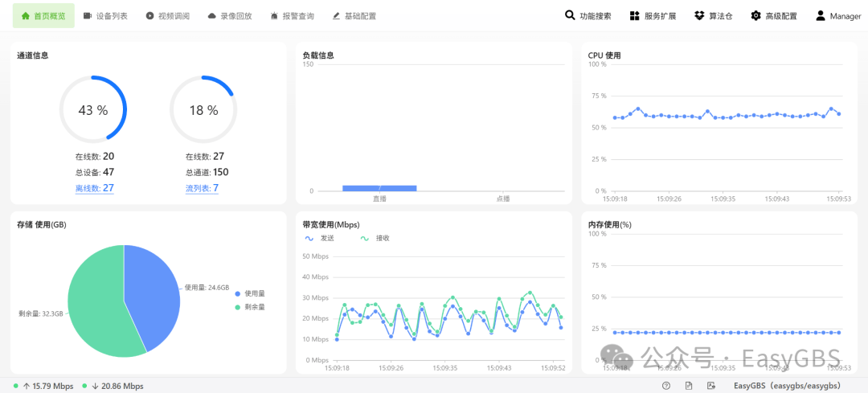Screen dimensions: 868x393
Task: Click the 在线数: 27 channel count
Action: pyautogui.click(x=205, y=156)
